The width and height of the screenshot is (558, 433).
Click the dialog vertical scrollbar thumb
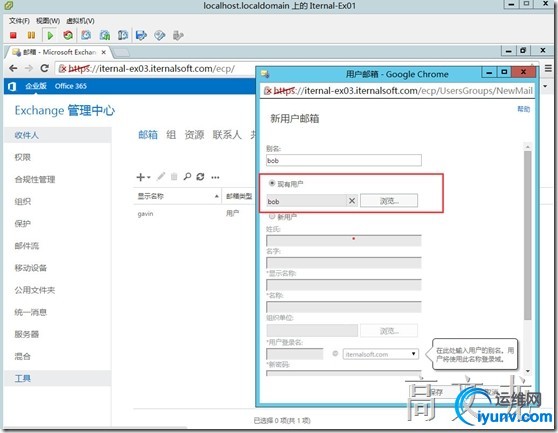(528, 235)
